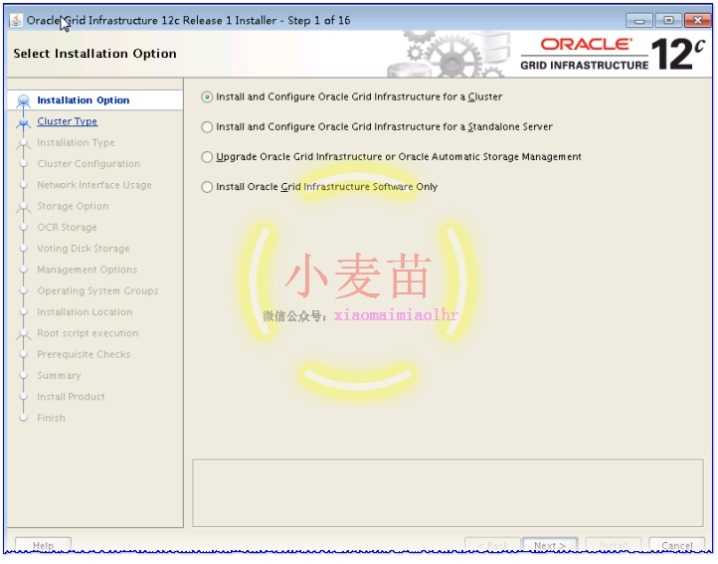
Task: Click the Cluster Configuration step text
Action: [x=89, y=164]
